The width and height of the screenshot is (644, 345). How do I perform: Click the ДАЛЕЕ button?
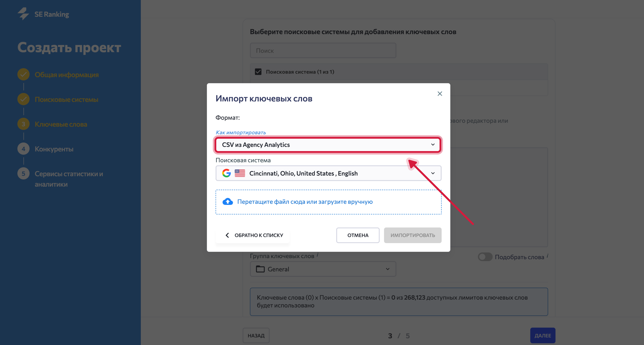point(543,336)
